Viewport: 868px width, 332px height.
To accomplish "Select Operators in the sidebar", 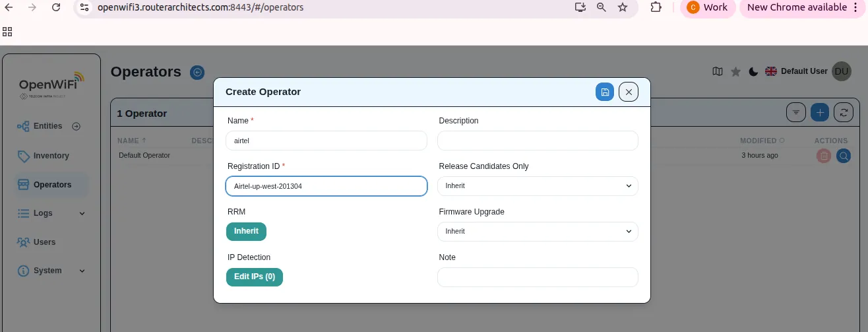I will [x=51, y=185].
